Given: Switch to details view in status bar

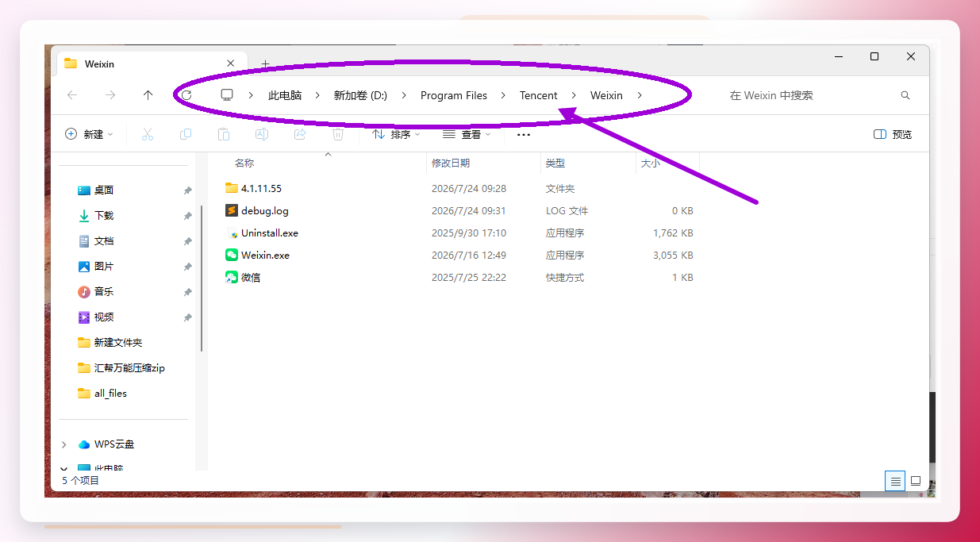Looking at the screenshot, I should coord(895,481).
